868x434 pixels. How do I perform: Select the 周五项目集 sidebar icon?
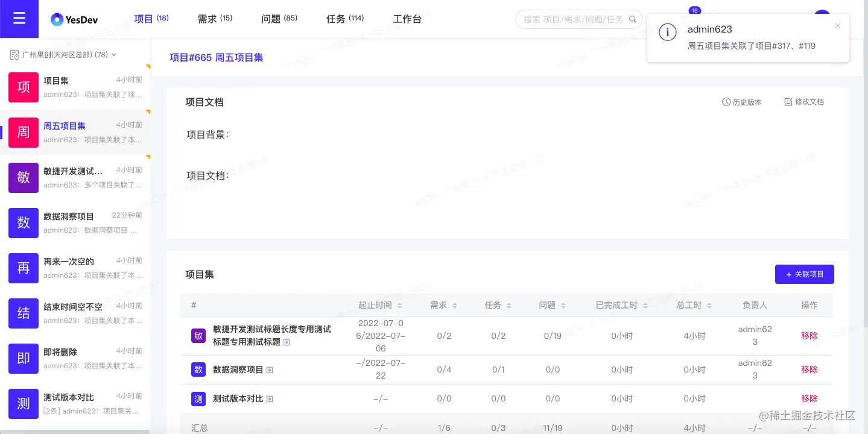(x=23, y=133)
